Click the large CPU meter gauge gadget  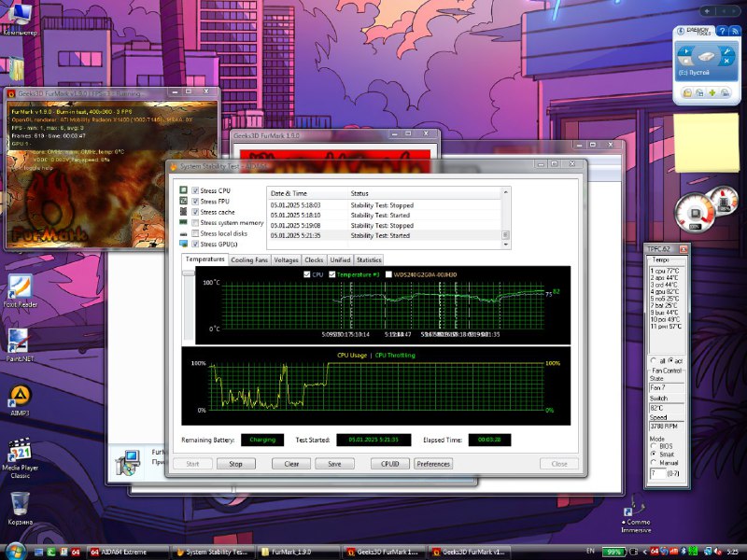click(695, 213)
